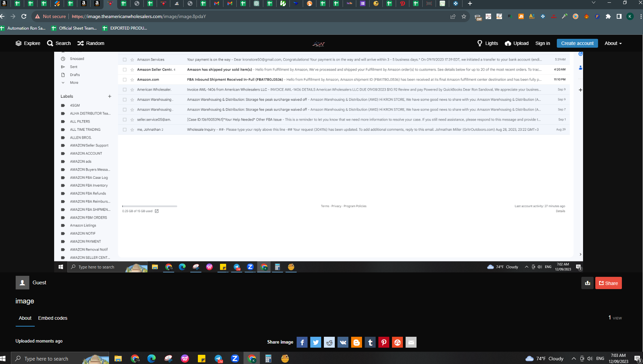Star the Amazon Services email in the screenshot
Image resolution: width=643 pixels, height=364 pixels.
click(x=132, y=60)
